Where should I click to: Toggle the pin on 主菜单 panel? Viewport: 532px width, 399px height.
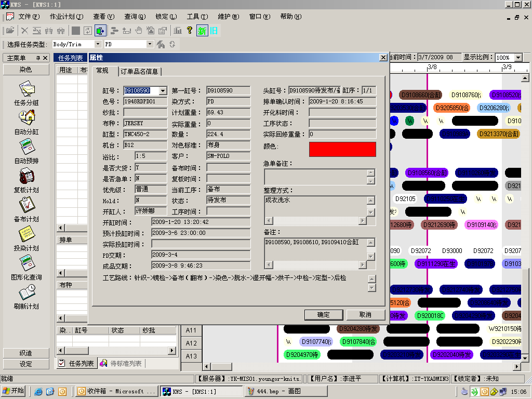(38, 58)
